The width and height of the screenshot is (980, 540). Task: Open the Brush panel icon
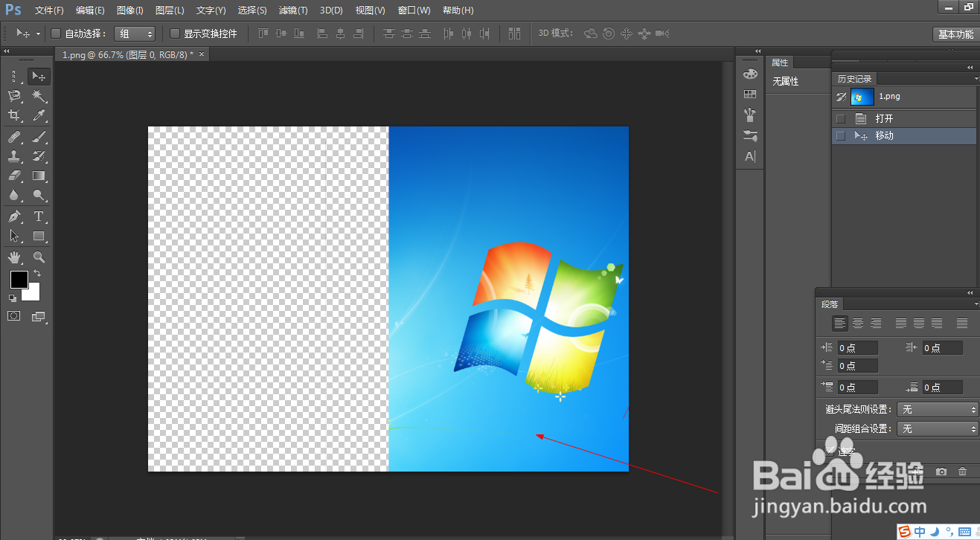(x=750, y=135)
